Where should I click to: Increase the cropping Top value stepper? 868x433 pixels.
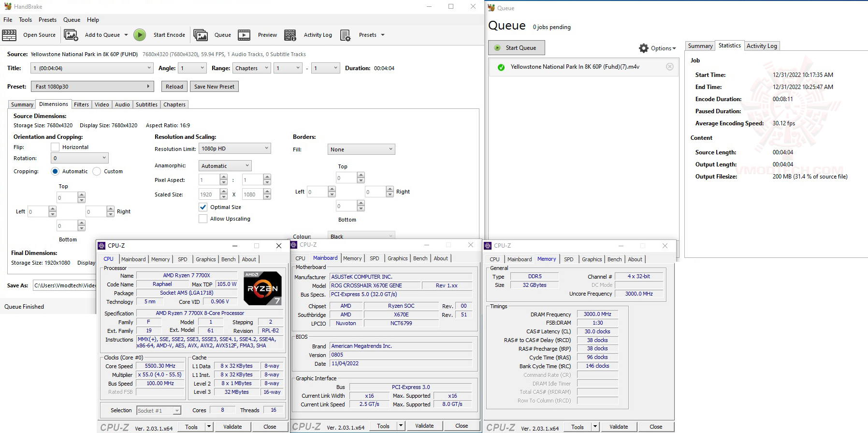[82, 195]
